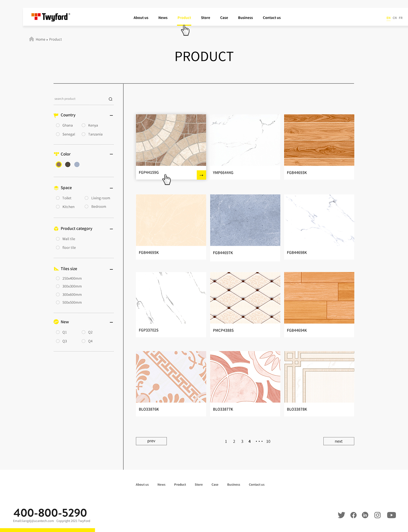Open the Facebook page icon

click(353, 515)
